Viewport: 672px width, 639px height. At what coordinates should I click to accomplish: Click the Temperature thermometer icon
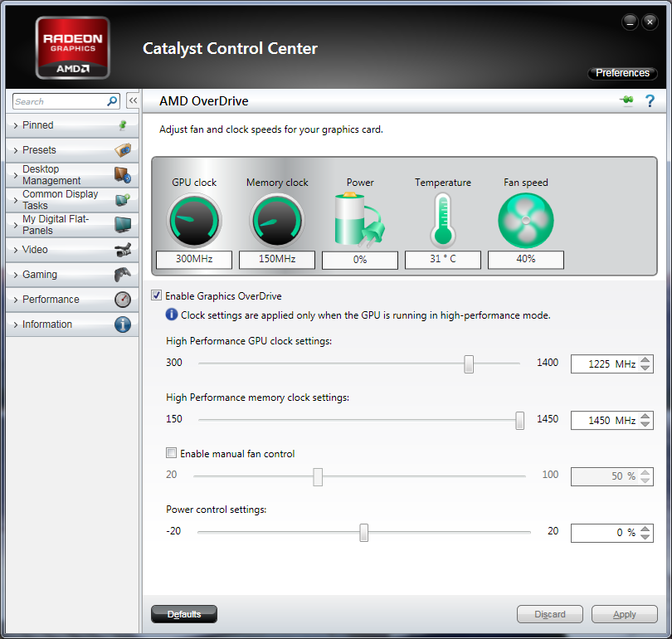click(x=443, y=220)
